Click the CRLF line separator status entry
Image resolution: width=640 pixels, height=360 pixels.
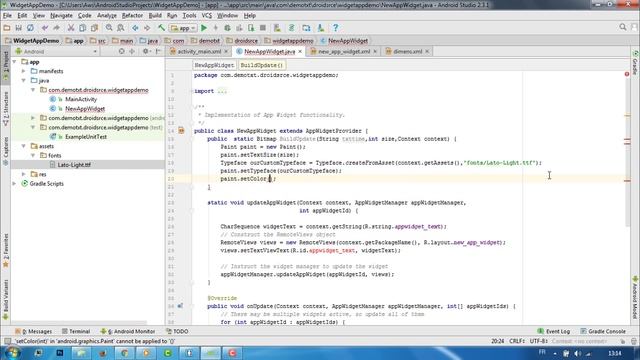[x=517, y=341]
